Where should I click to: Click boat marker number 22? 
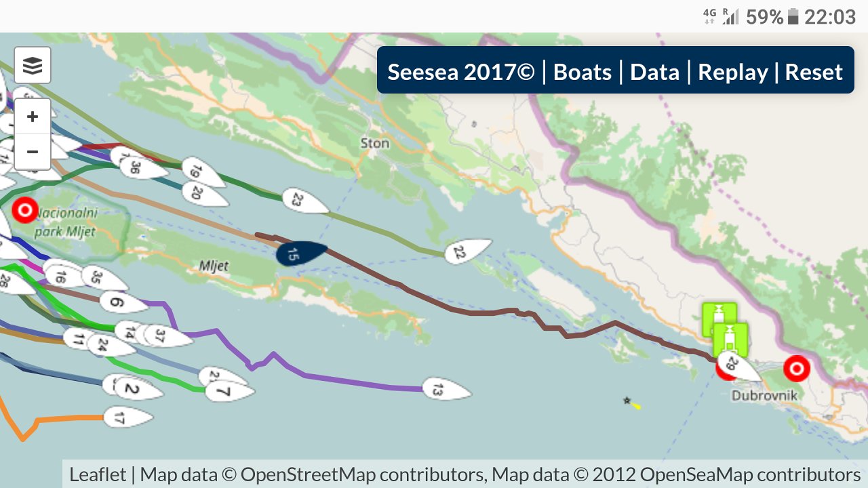[467, 251]
